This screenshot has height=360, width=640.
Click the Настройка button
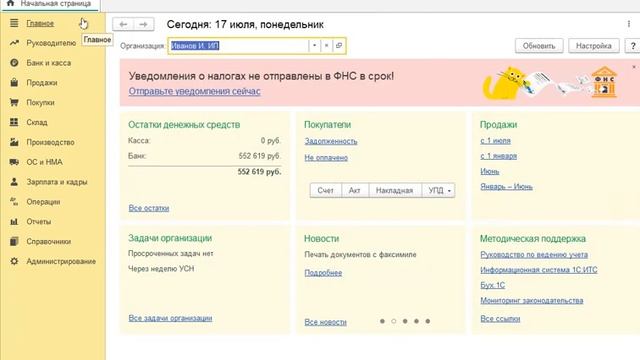593,46
